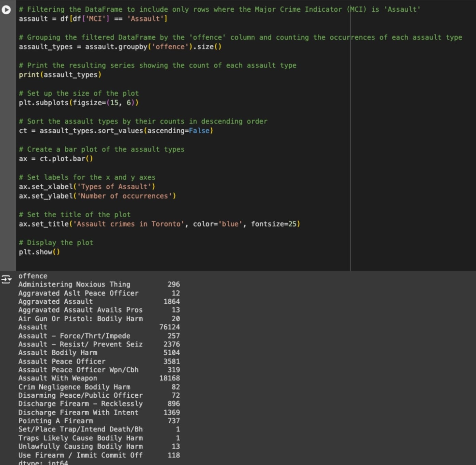Click the print(assault_types) line
The width and height of the screenshot is (476, 465).
(x=60, y=75)
